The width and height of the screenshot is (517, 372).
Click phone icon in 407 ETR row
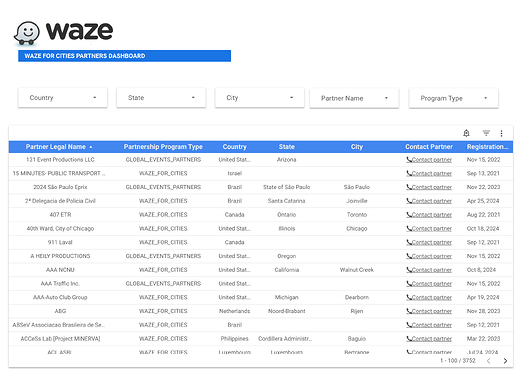pos(409,215)
